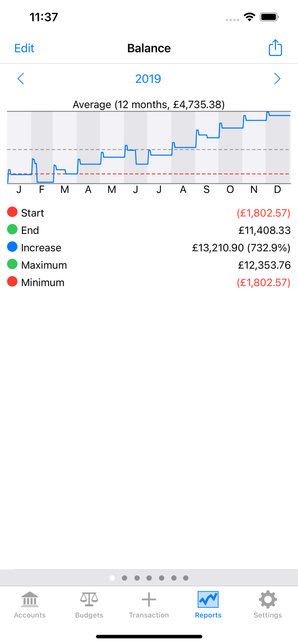Screen dimensions: 298x644
Task: Tap the green Maximum legend dot
Action: click(x=12, y=264)
